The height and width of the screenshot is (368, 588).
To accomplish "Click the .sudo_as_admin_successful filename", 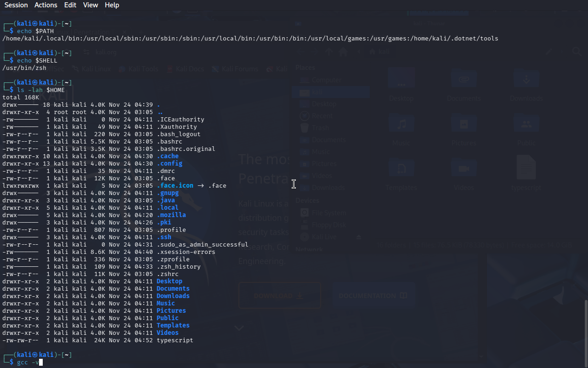I will click(x=202, y=245).
